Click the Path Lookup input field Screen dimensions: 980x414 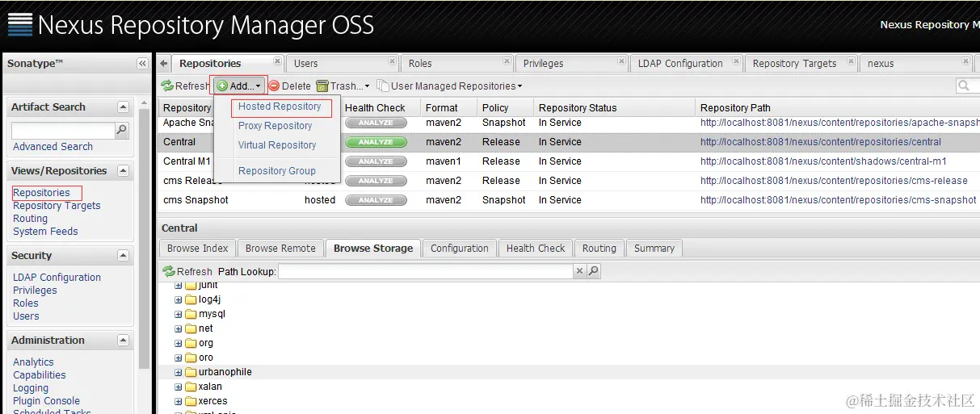[426, 271]
